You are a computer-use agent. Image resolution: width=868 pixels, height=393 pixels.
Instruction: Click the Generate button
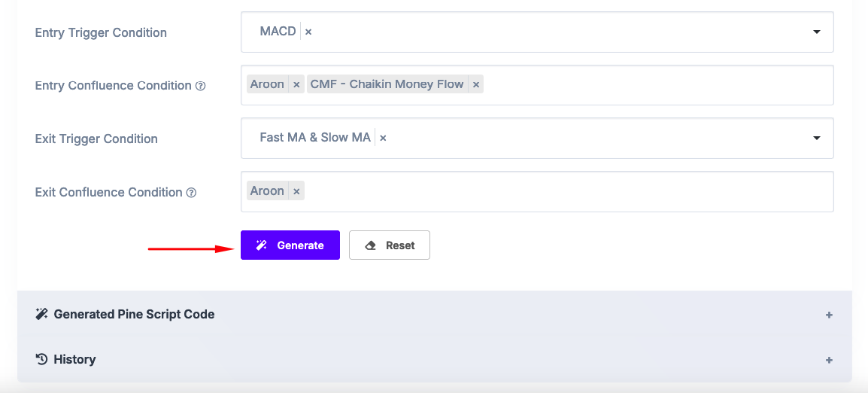(x=290, y=245)
